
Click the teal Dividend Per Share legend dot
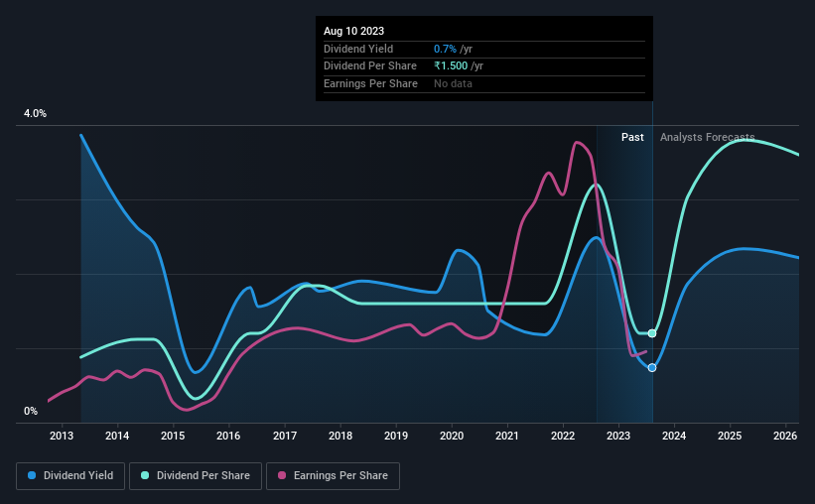(145, 475)
